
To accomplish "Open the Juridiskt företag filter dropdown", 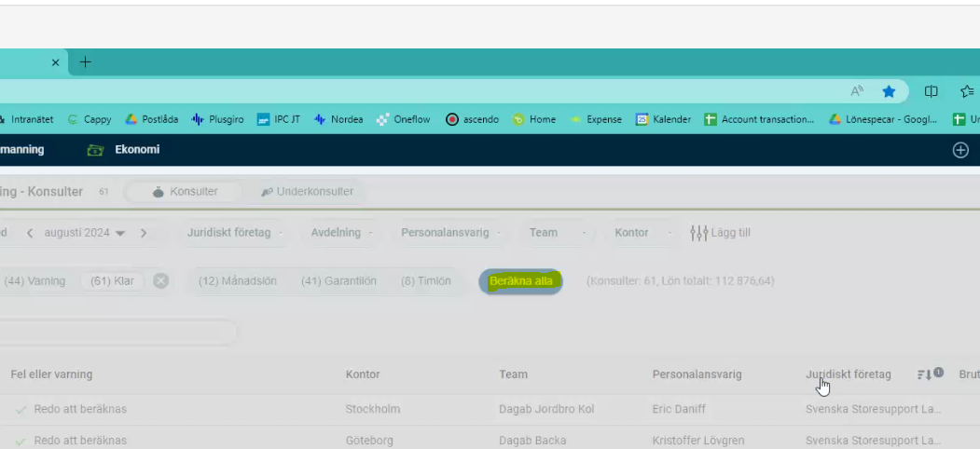I will [234, 233].
